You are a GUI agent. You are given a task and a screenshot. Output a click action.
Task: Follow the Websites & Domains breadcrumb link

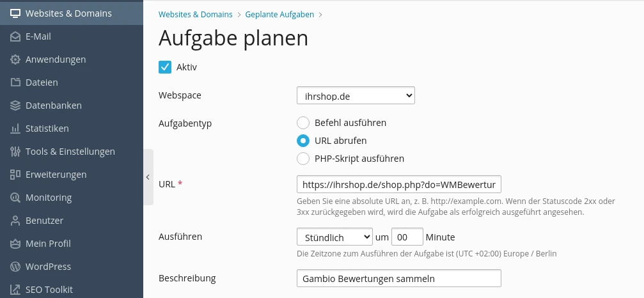click(x=196, y=14)
